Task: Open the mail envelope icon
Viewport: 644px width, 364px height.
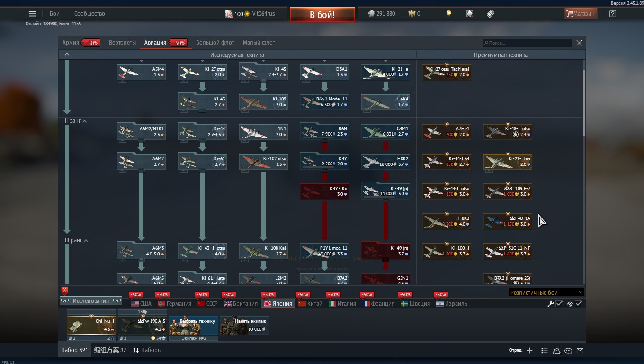Action: click(580, 351)
